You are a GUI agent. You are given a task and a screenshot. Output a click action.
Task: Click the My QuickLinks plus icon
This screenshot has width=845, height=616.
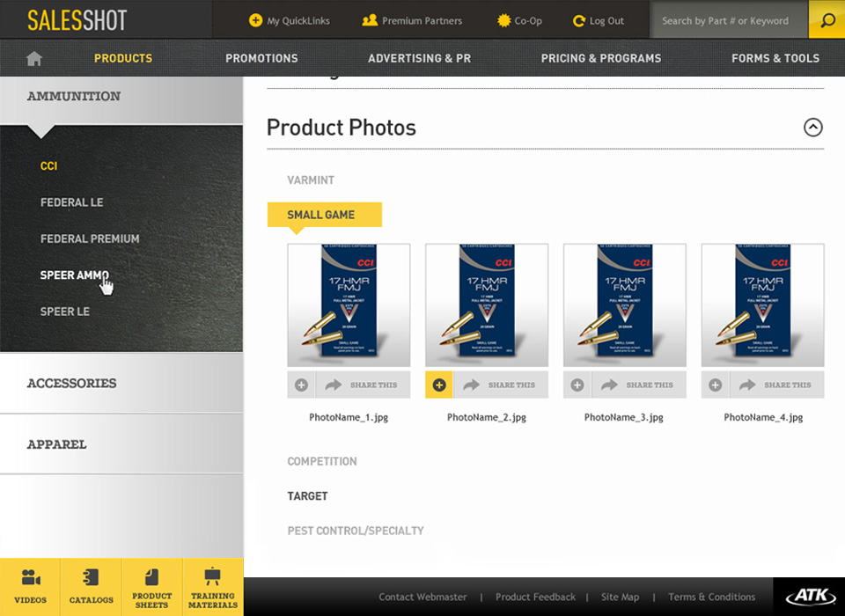tap(255, 20)
